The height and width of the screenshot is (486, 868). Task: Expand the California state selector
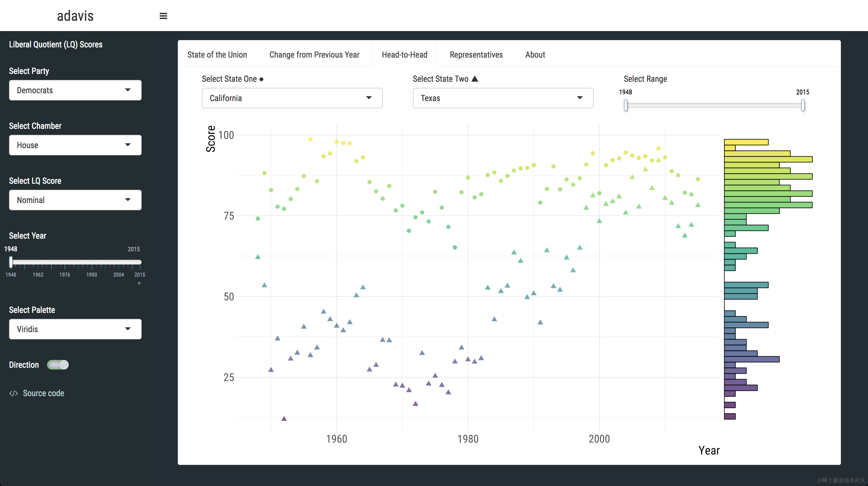(292, 98)
